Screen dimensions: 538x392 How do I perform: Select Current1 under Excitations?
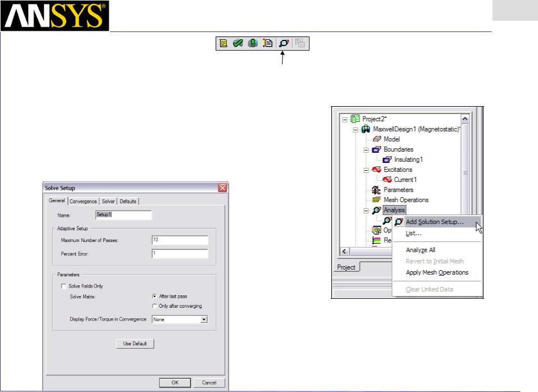405,180
